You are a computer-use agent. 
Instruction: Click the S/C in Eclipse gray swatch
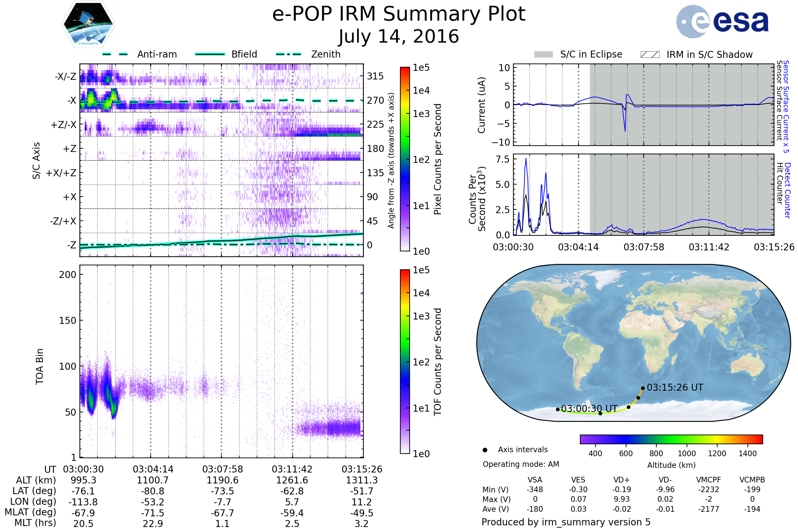click(544, 55)
